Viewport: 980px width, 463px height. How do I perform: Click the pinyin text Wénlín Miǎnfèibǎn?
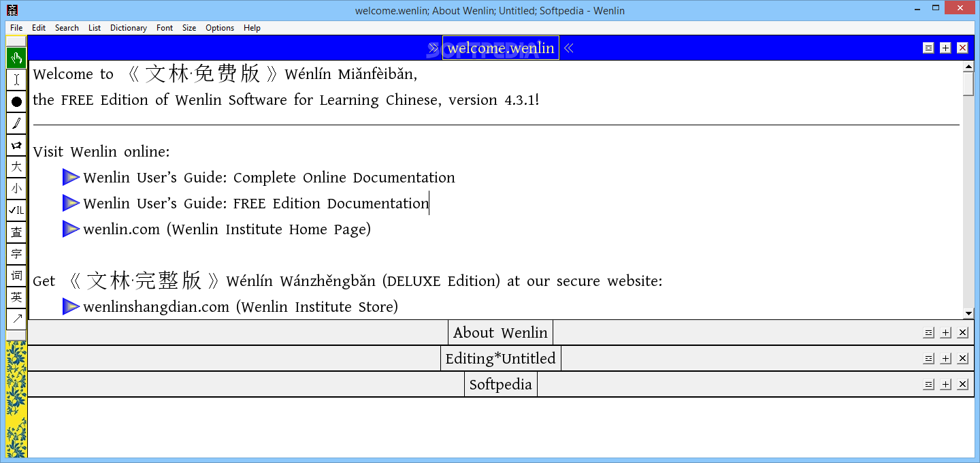click(351, 74)
